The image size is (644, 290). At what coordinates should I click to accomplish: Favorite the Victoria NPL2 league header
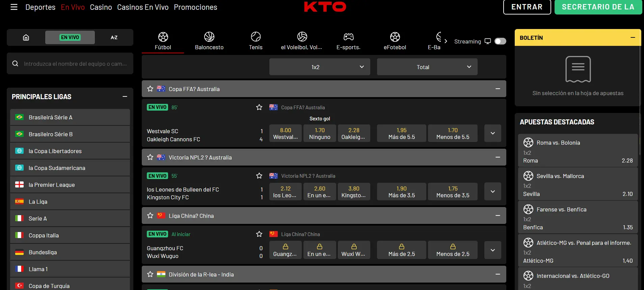pos(150,157)
